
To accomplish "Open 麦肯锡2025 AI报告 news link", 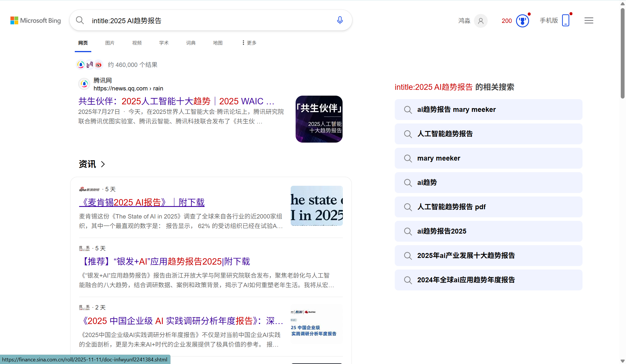I will [x=142, y=202].
